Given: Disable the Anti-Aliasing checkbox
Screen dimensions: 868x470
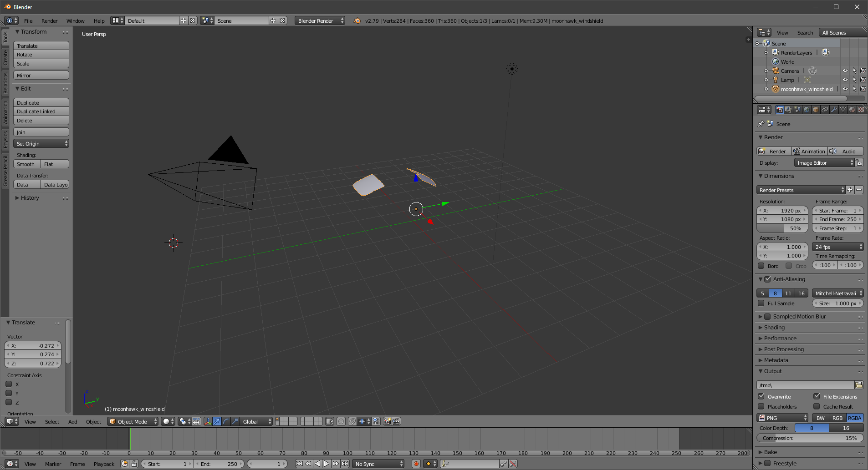Looking at the screenshot, I should [767, 279].
